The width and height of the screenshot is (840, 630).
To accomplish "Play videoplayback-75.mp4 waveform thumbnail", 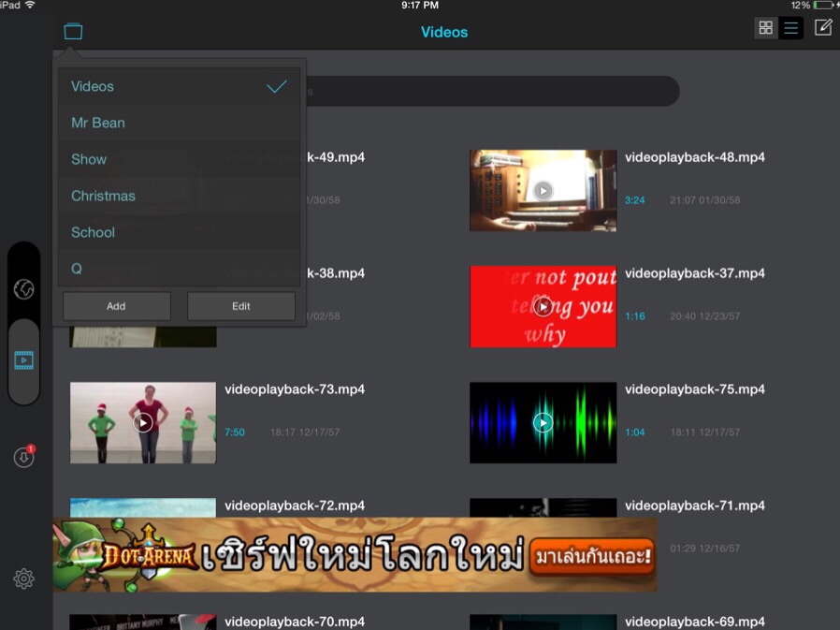I will (543, 423).
